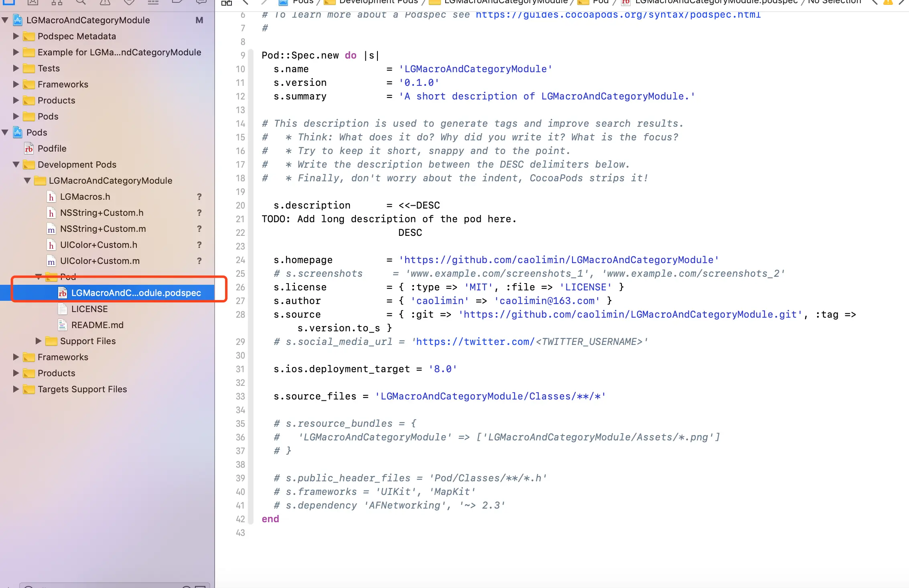Open the Issue navigator warning icon

[x=105, y=2]
